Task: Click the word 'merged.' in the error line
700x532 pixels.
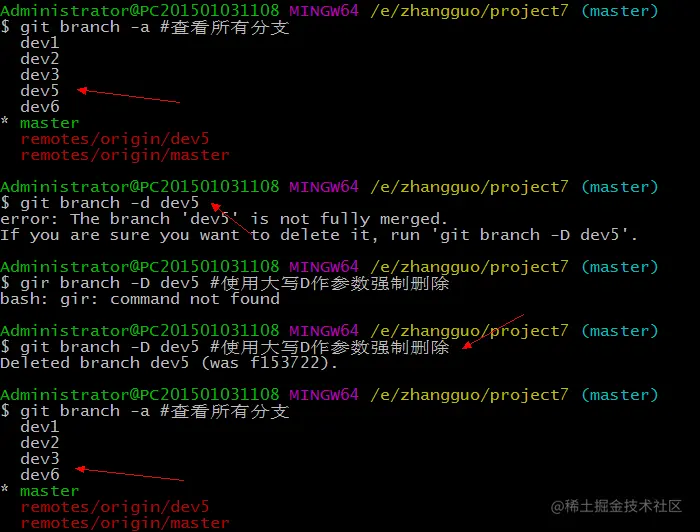Action: (413, 219)
